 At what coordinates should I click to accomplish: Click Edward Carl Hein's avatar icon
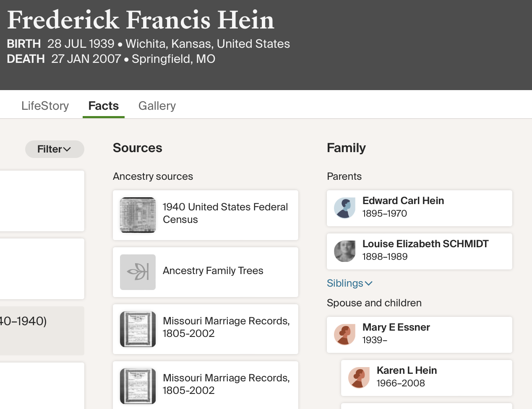[344, 208]
